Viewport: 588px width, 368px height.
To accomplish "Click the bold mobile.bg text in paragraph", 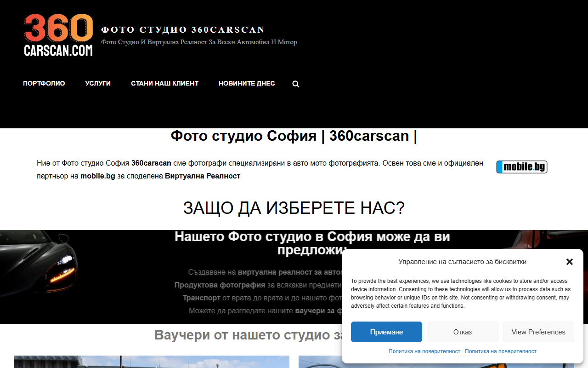I will click(x=98, y=176).
